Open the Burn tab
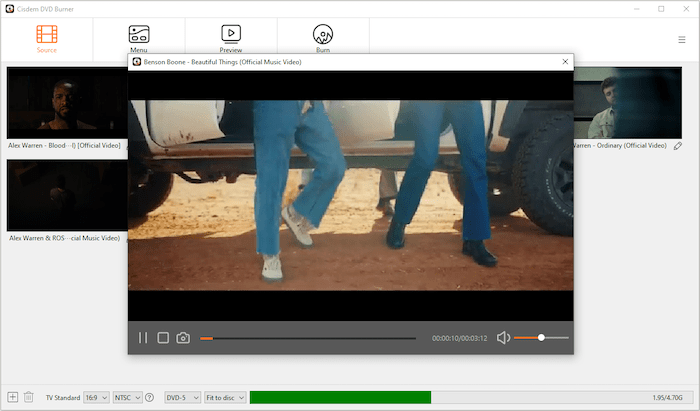The image size is (700, 411). [323, 39]
